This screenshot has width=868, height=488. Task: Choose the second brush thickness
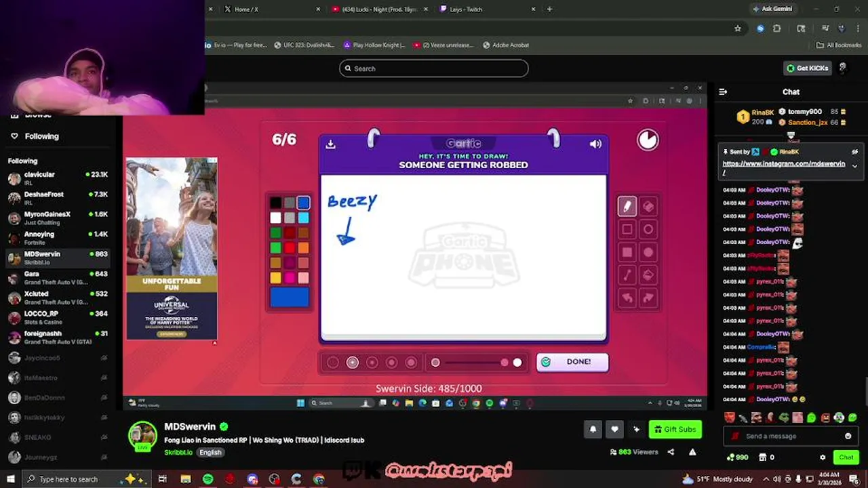coord(353,363)
